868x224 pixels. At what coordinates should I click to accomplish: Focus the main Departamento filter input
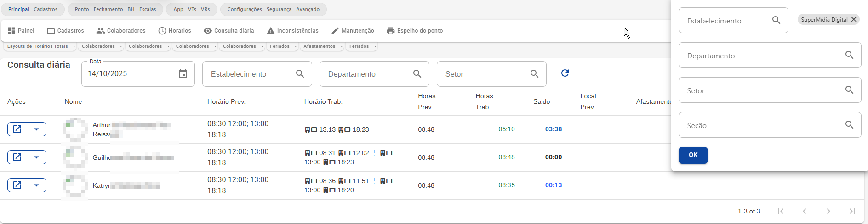(374, 74)
